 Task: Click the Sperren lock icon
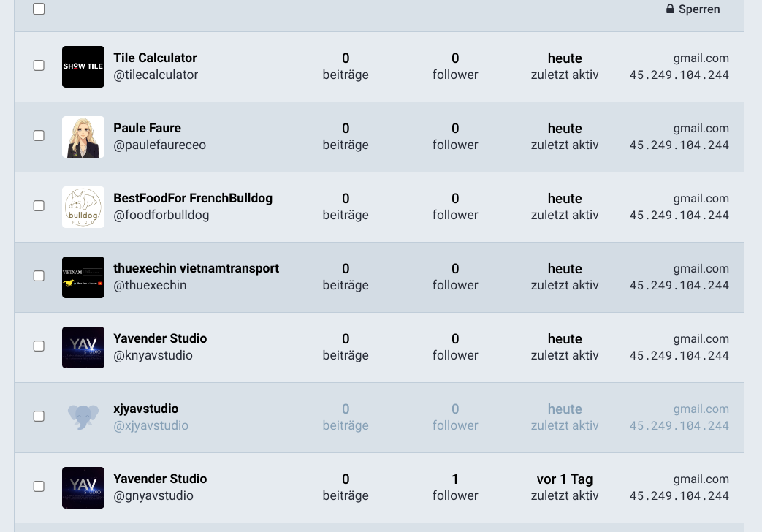670,9
